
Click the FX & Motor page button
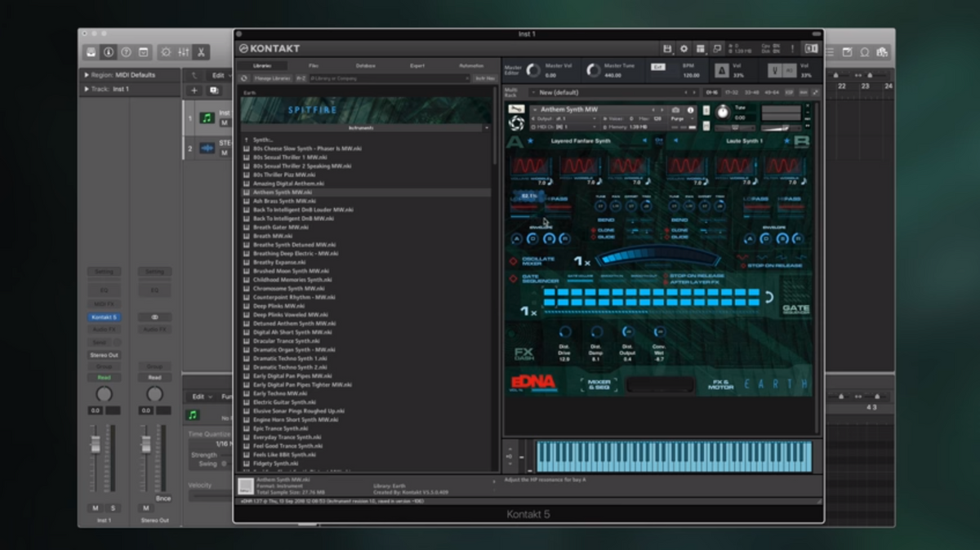(x=720, y=384)
